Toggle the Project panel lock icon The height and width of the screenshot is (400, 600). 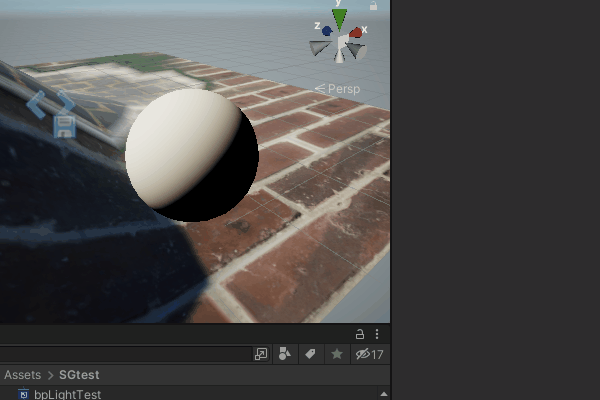coord(360,334)
